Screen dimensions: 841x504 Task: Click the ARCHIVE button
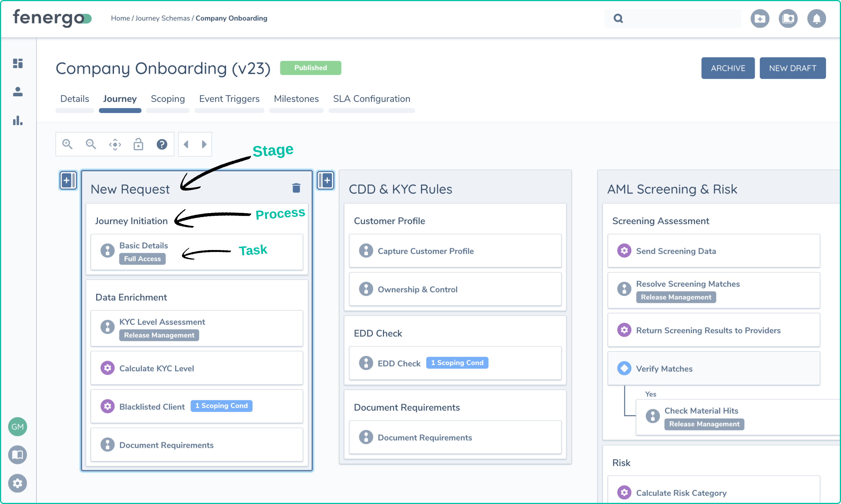pyautogui.click(x=727, y=68)
